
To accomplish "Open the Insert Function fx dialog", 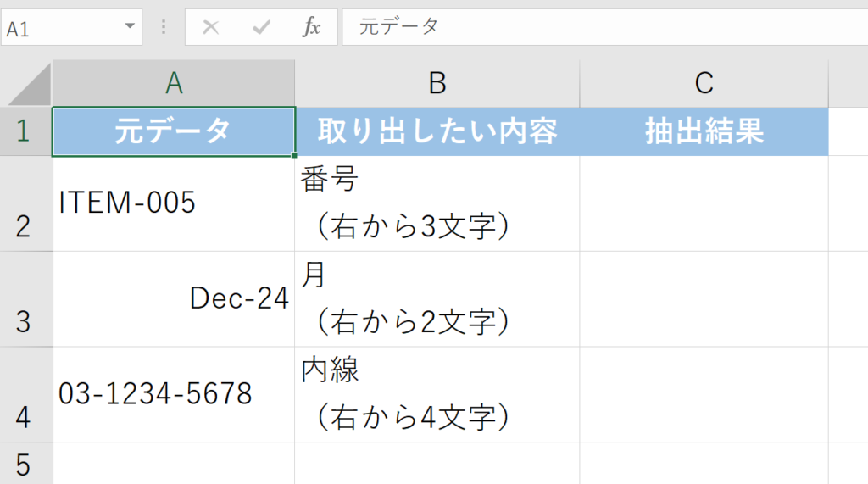I will [x=312, y=27].
